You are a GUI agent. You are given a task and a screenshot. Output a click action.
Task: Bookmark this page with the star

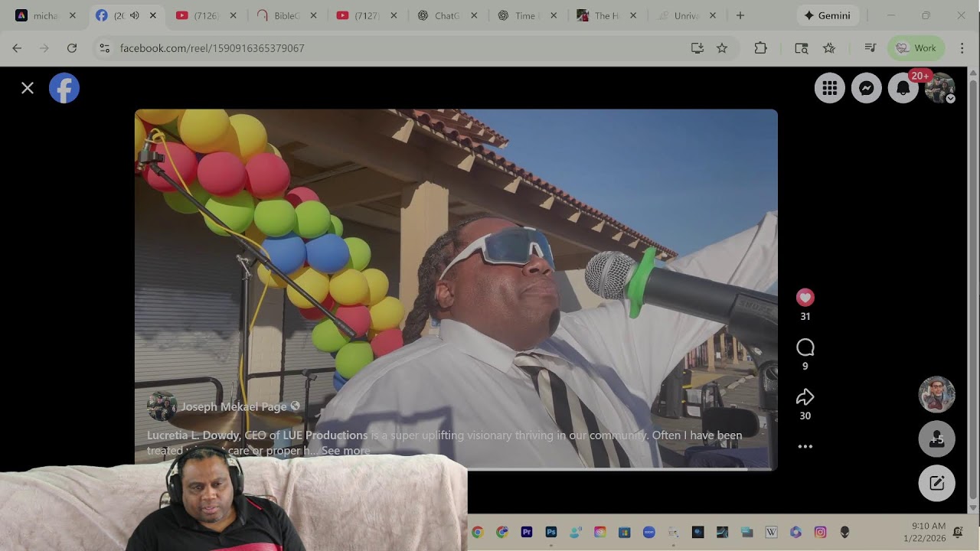[722, 47]
